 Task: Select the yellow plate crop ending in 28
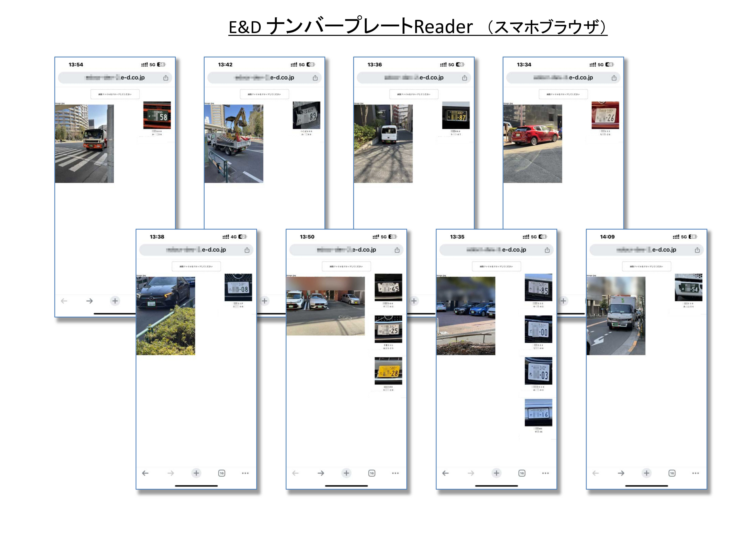(388, 371)
